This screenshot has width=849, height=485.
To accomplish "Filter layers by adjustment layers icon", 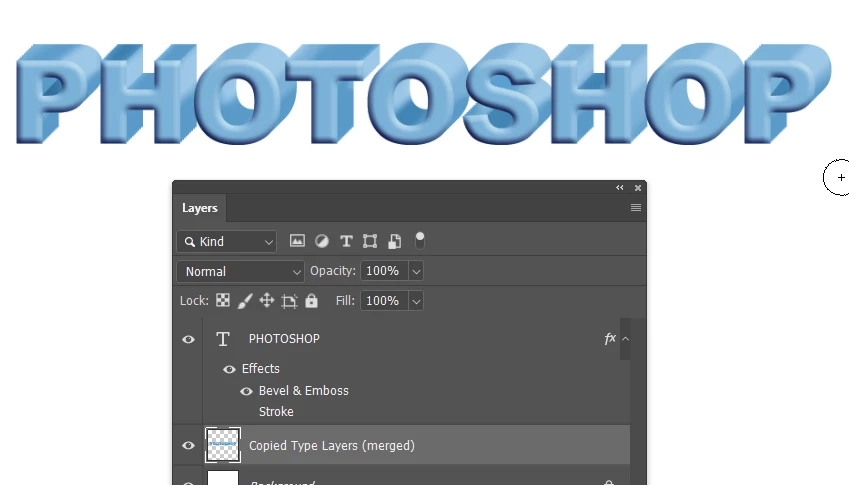I will tap(322, 241).
